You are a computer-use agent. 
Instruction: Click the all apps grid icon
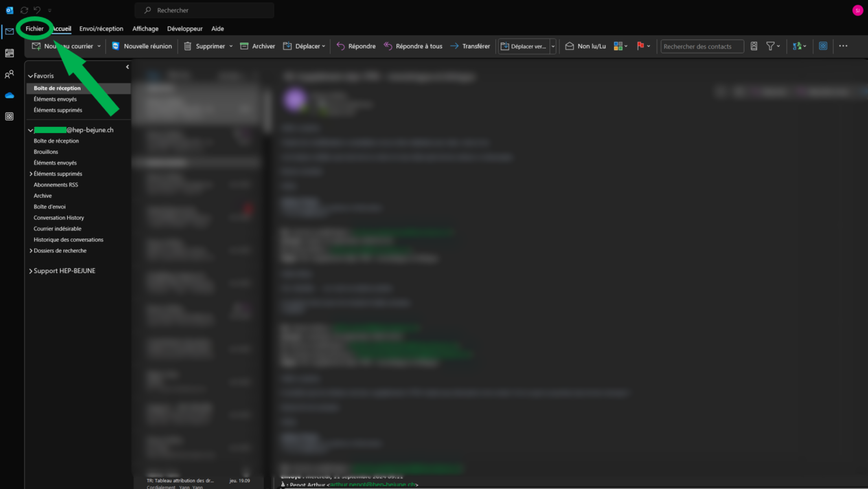(x=9, y=117)
